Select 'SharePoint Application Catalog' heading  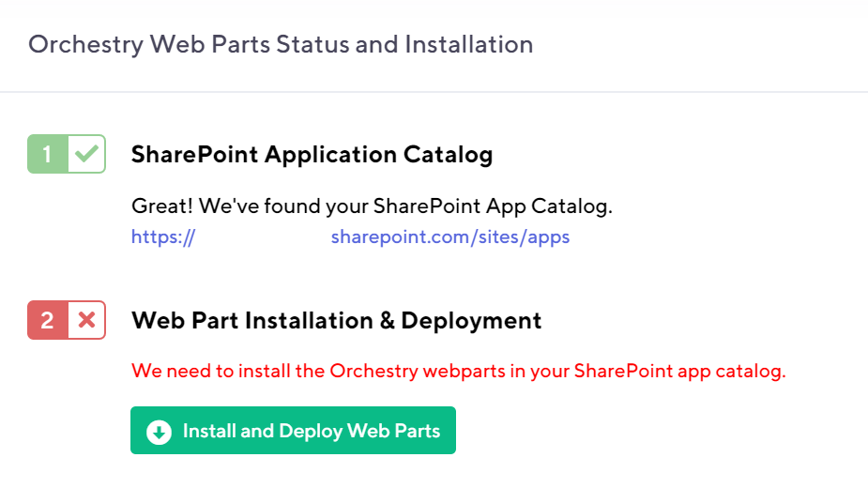click(x=312, y=155)
